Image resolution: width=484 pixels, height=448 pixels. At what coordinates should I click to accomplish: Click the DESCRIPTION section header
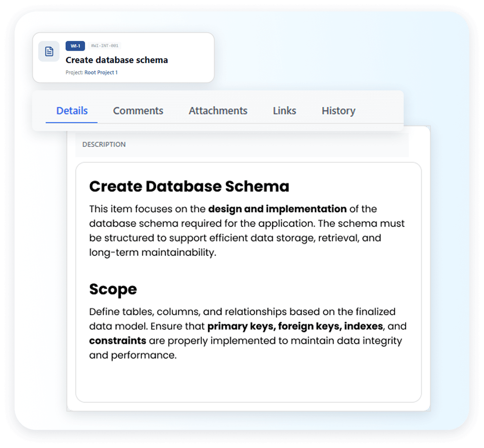coord(104,144)
